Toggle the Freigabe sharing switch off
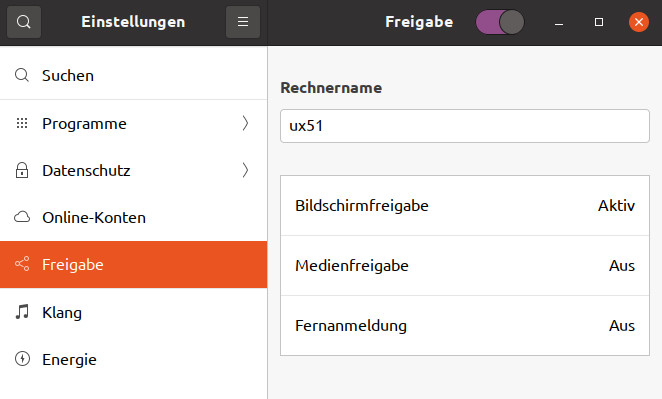 (500, 22)
